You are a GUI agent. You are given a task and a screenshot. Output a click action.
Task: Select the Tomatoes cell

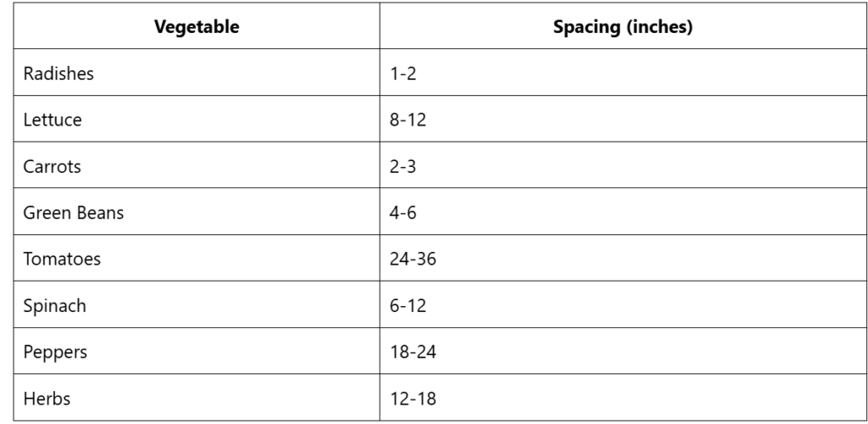(x=62, y=259)
